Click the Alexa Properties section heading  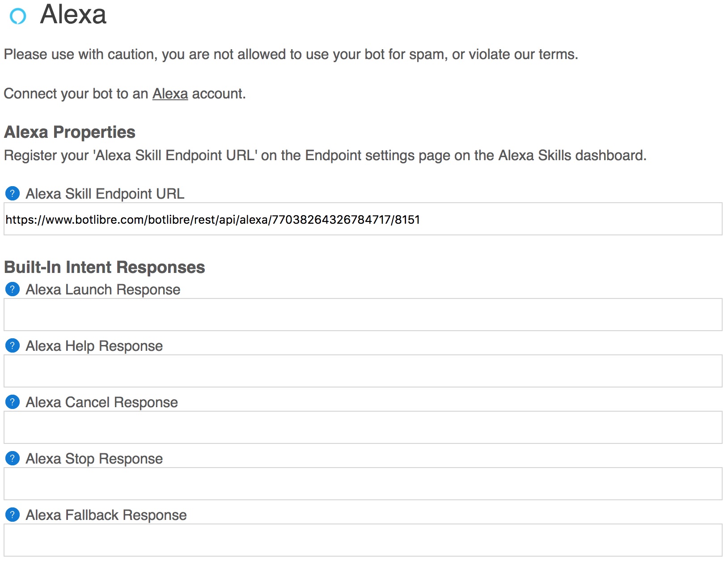click(x=70, y=132)
